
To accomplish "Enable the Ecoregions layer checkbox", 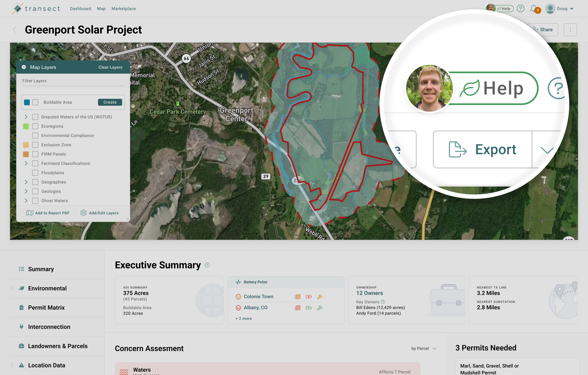I will (35, 126).
